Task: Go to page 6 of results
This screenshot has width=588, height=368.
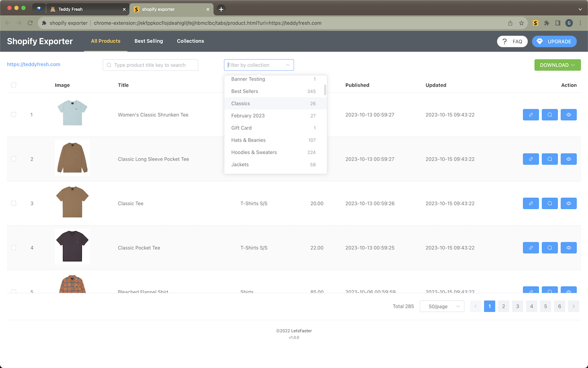Action: (x=560, y=306)
